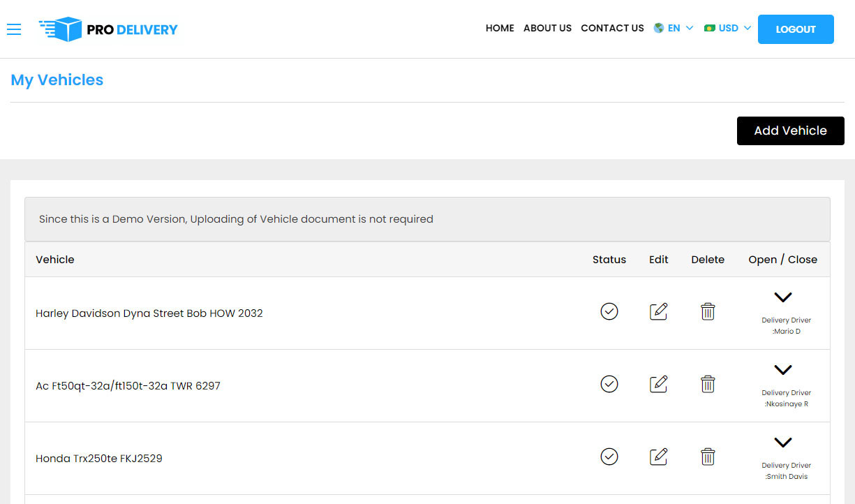Image resolution: width=855 pixels, height=504 pixels.
Task: Edit the Ac Ft50qt-32a TWR 6297 vehicle
Action: (658, 384)
